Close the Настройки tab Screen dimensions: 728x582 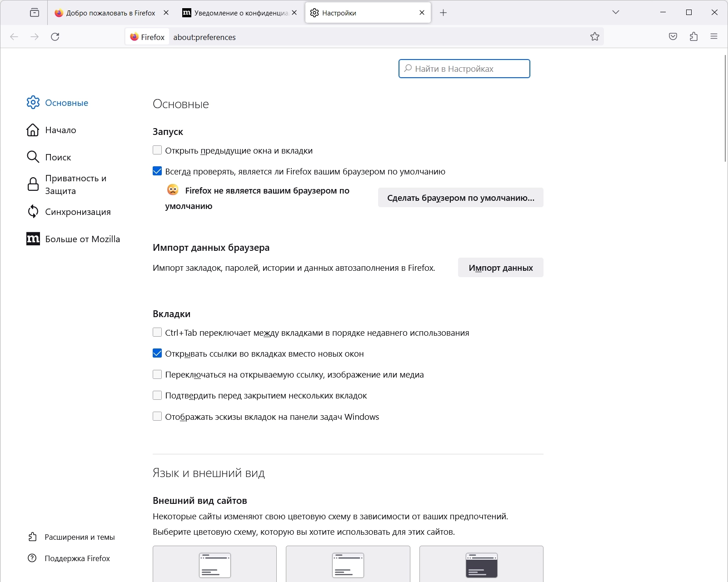[422, 13]
